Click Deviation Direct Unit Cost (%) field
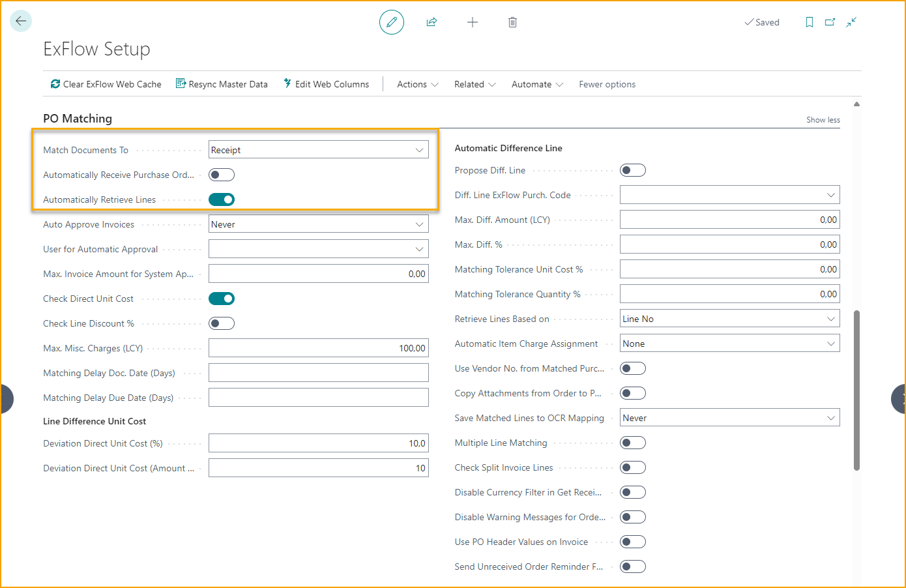The image size is (906, 588). click(x=319, y=443)
